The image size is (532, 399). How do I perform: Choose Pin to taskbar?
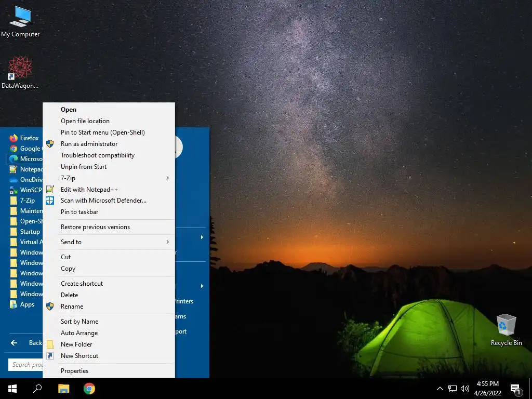coord(109,212)
